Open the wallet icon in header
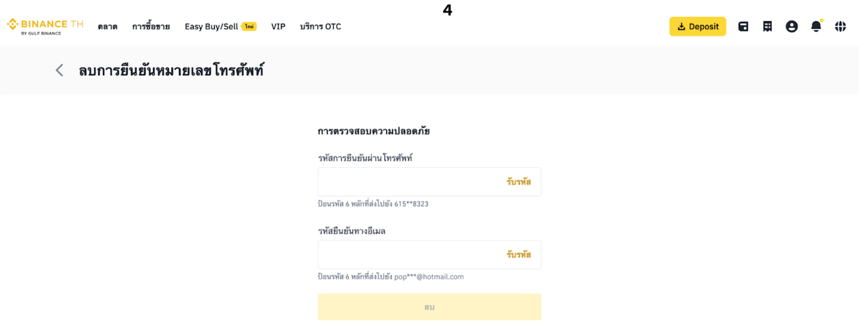Viewport: 868px width, 331px height. (x=743, y=27)
